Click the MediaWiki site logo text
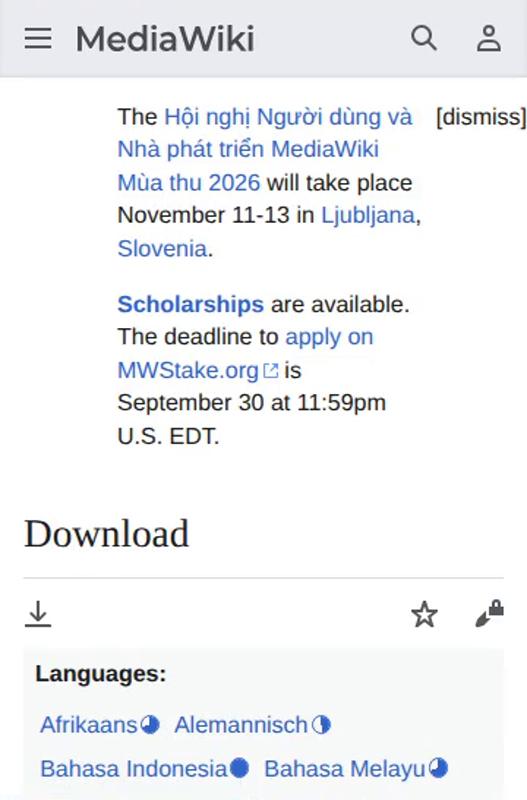 coord(165,39)
